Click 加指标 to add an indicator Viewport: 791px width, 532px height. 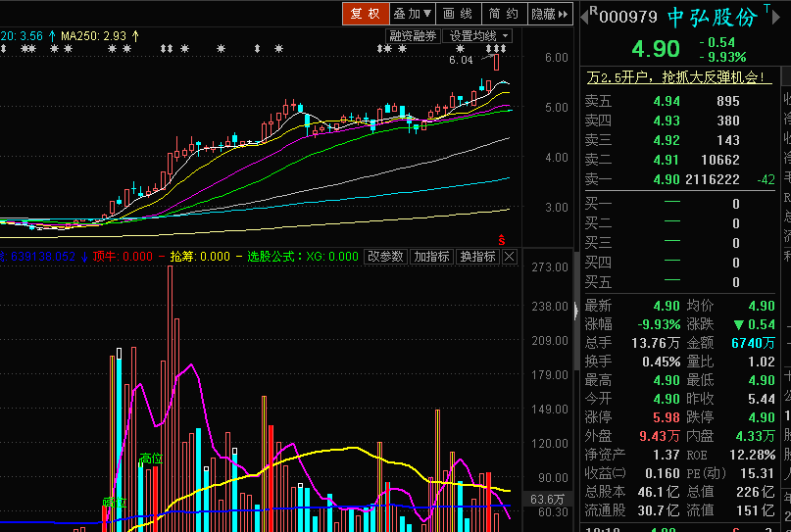point(432,256)
